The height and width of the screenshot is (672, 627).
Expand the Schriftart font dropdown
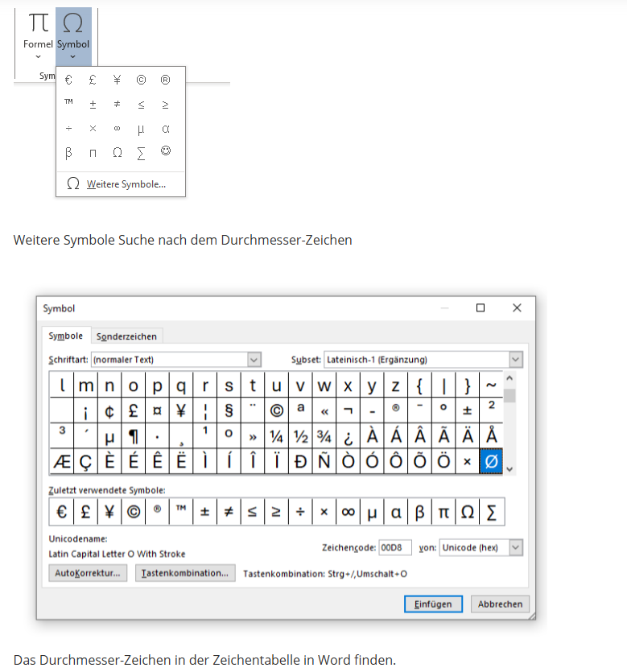tap(254, 360)
